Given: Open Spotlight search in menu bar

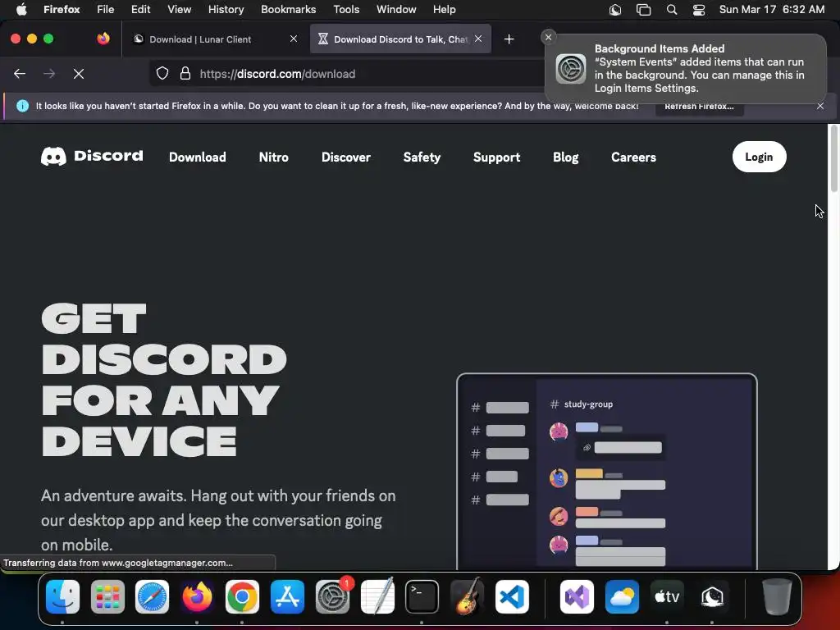Looking at the screenshot, I should (672, 9).
